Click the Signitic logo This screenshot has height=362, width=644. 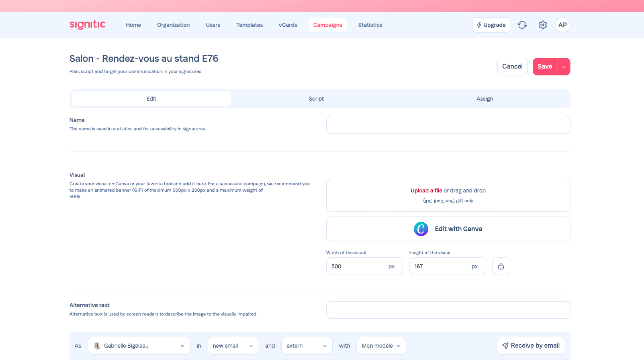87,25
